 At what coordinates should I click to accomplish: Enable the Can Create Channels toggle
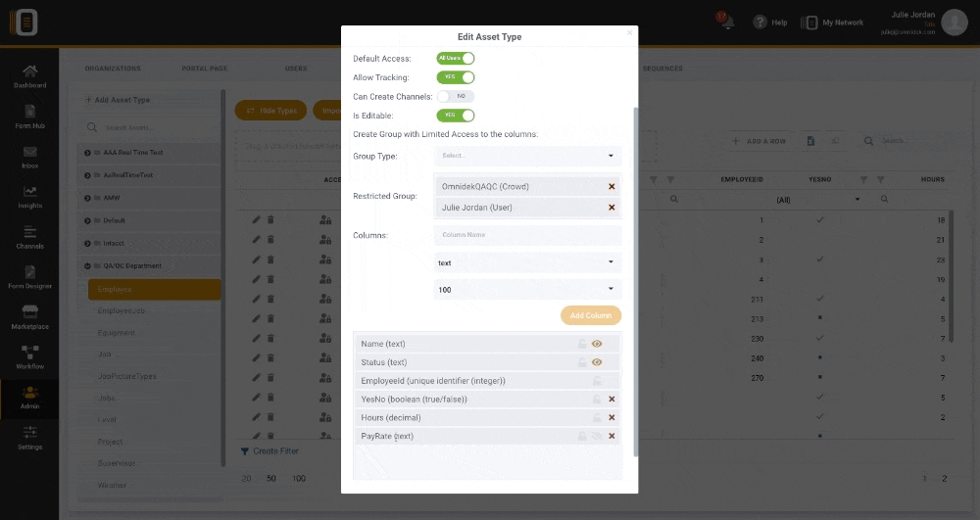click(455, 96)
